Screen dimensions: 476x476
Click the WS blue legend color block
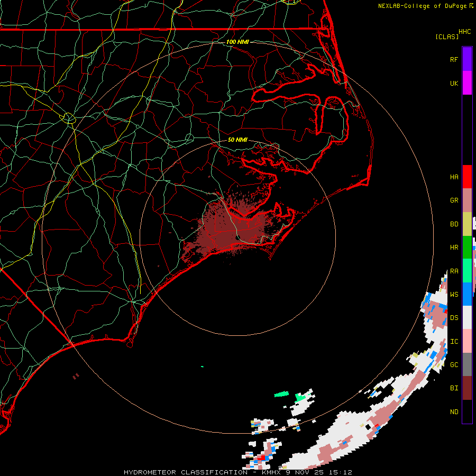point(467,294)
